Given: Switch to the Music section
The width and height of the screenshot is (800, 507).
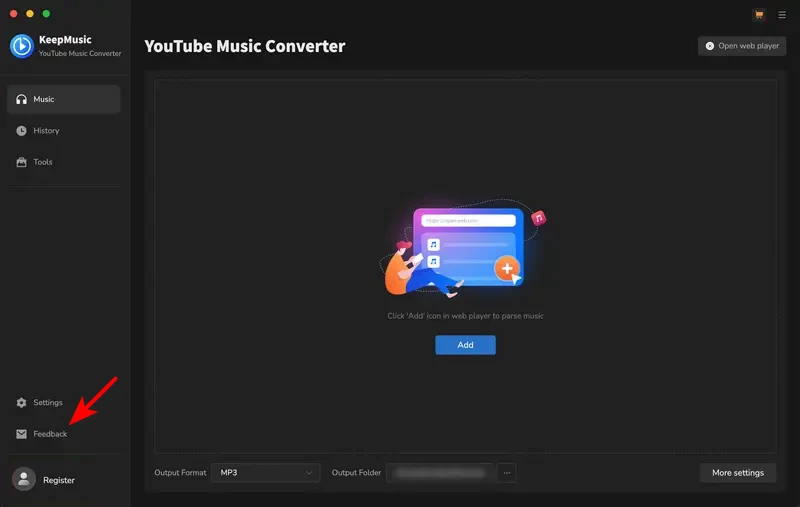Looking at the screenshot, I should [64, 99].
